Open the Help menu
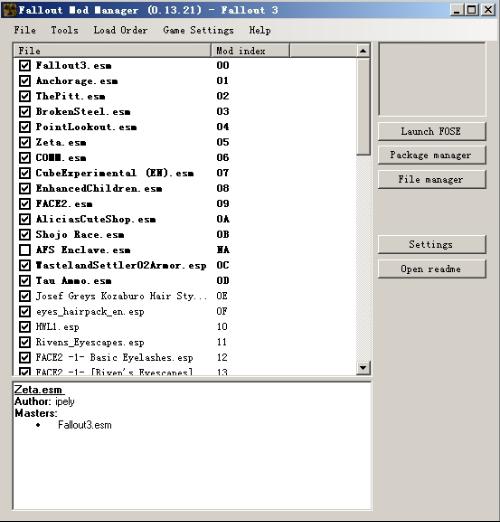 [x=260, y=30]
